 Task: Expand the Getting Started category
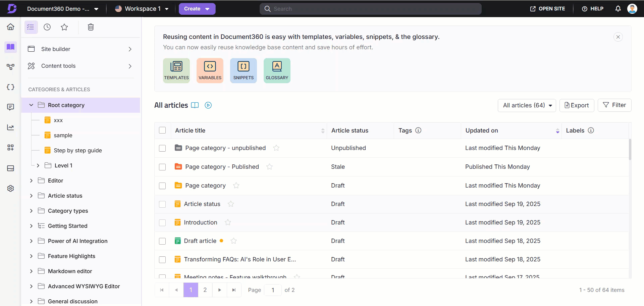click(31, 226)
